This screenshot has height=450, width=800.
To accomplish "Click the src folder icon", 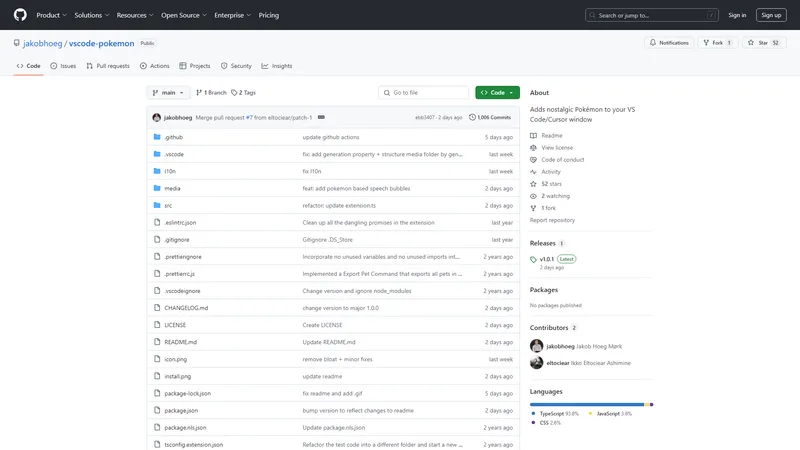I will pos(157,205).
